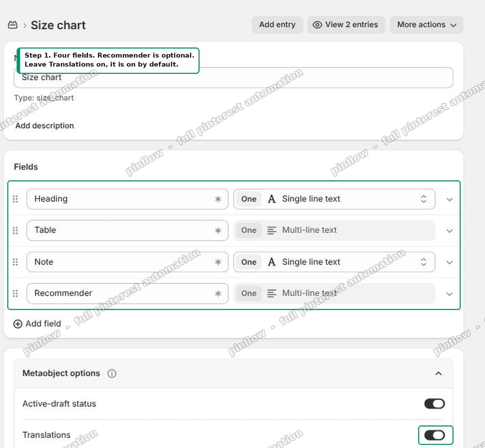Click the Note field name input
The image size is (485, 448).
click(127, 262)
